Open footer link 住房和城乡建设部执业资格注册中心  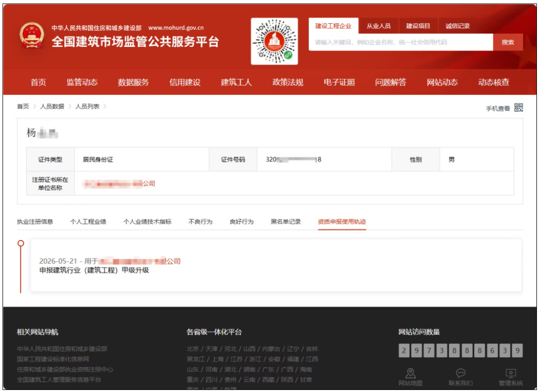65,370
